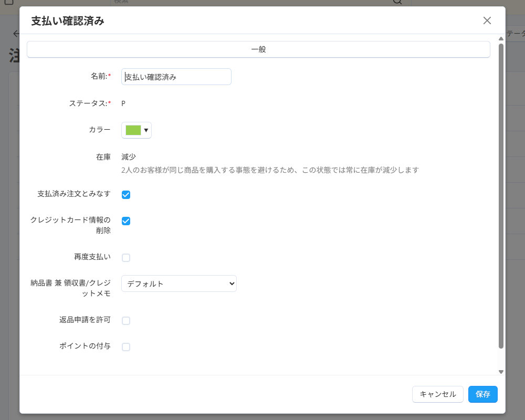Uncheck 支払済み注文とみなす
Screen dimensions: 525x420
[126, 194]
